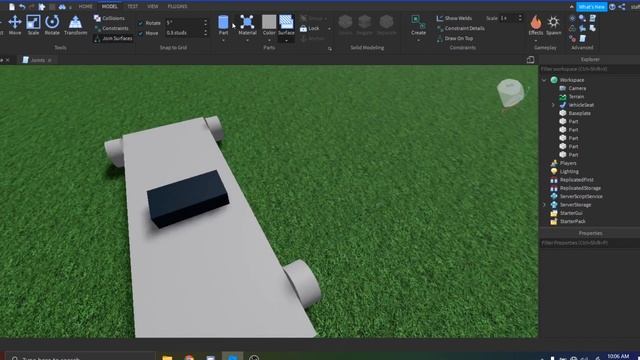Screen dimensions: 640x360
Task: Undo the last action
Action: [22, 7]
